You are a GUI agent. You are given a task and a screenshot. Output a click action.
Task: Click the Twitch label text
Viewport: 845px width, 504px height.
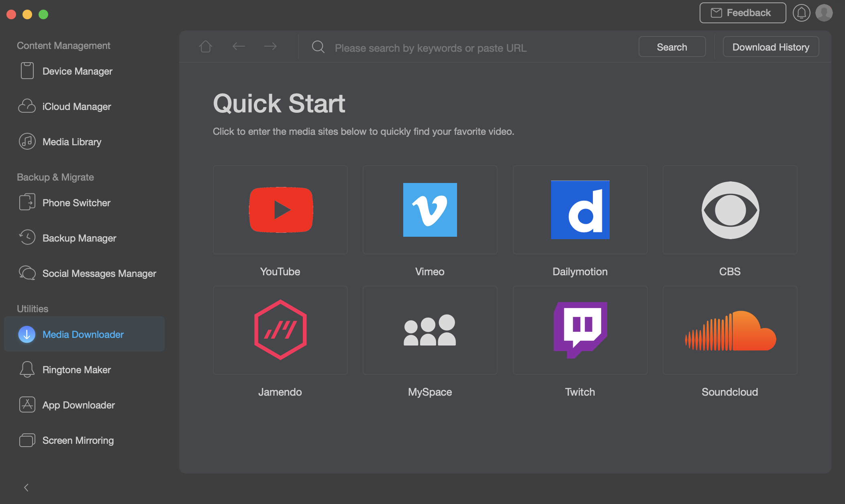[x=580, y=392]
